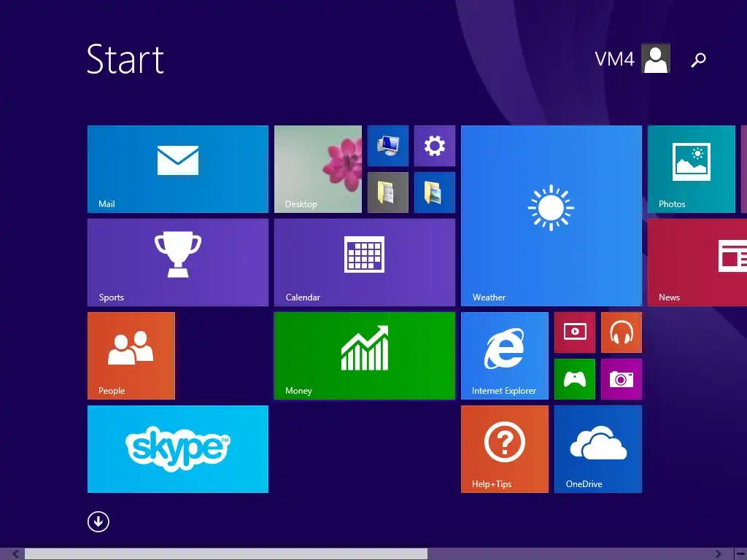
Task: Launch Internet Explorer tile
Action: point(505,356)
